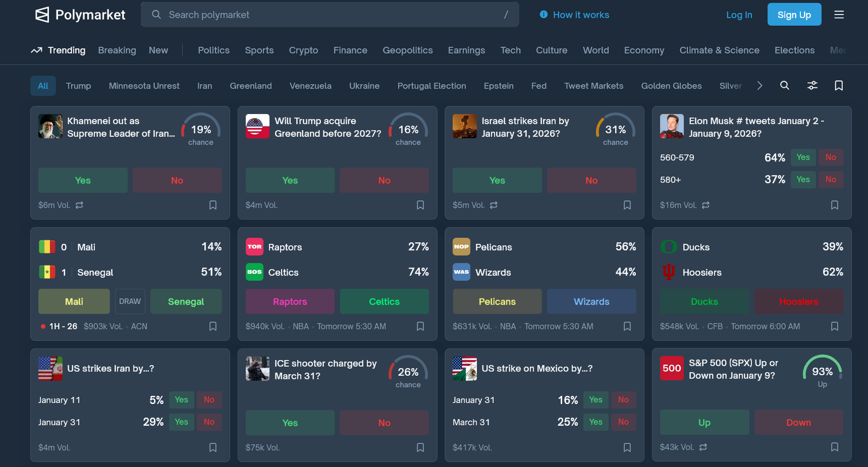
Task: Select the Minnesota Unrest topic filter
Action: tap(144, 86)
